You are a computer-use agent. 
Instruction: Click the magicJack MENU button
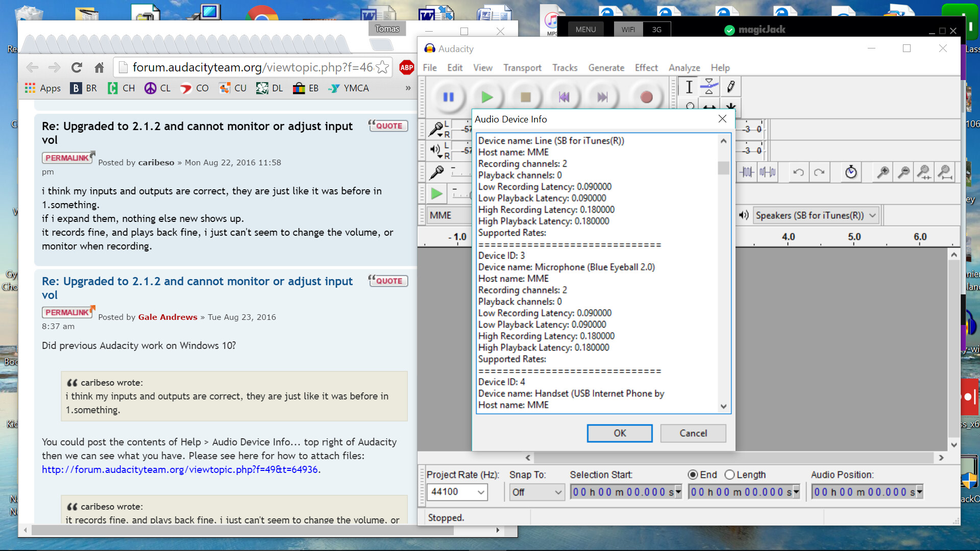coord(585,30)
